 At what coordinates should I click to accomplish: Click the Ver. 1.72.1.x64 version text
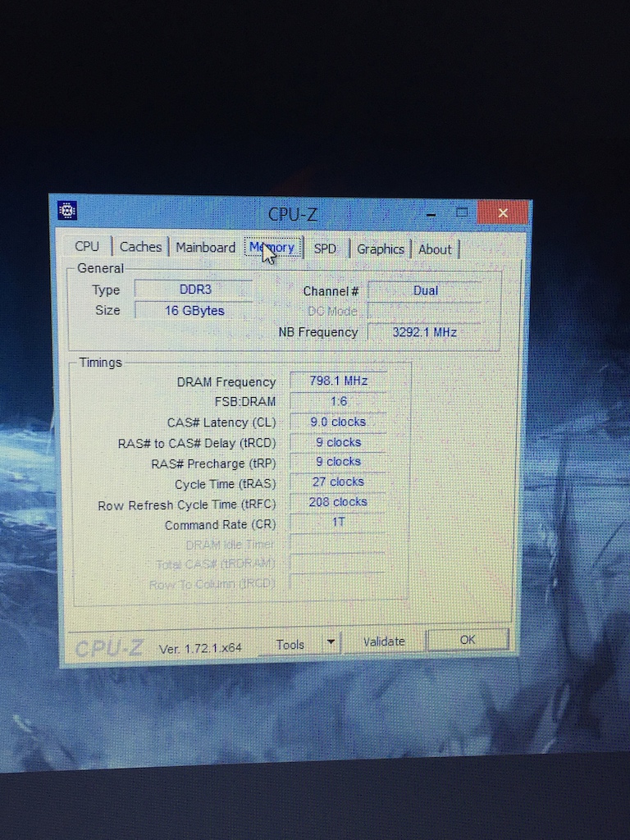(x=200, y=648)
